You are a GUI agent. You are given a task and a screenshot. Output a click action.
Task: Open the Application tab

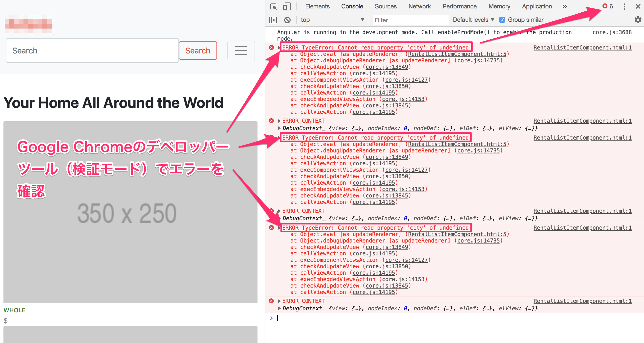537,6
